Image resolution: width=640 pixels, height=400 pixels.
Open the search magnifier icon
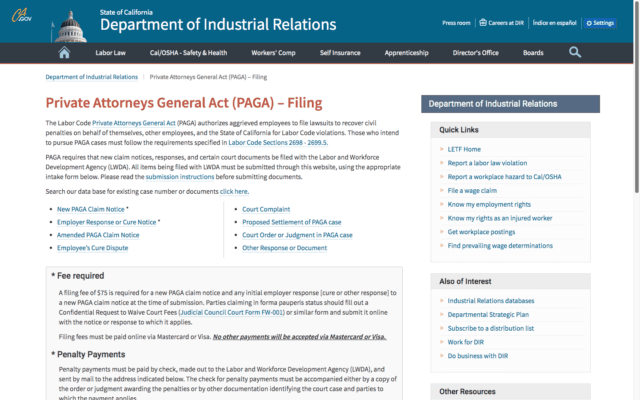tap(575, 53)
